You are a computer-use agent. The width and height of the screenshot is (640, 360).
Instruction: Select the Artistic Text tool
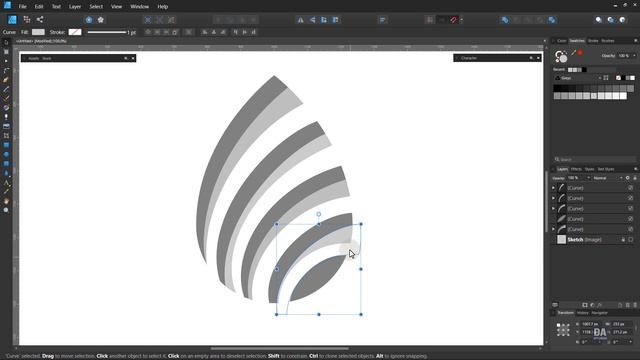pyautogui.click(x=6, y=183)
